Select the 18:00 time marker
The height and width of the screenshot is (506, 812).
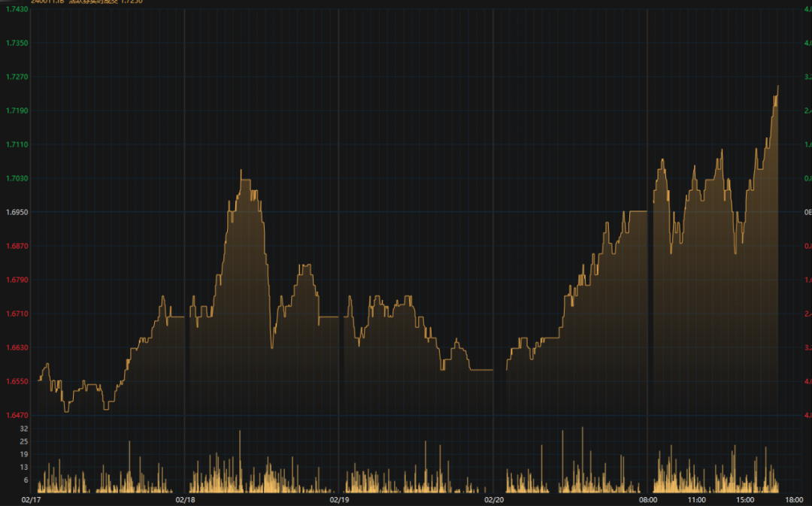pyautogui.click(x=794, y=500)
